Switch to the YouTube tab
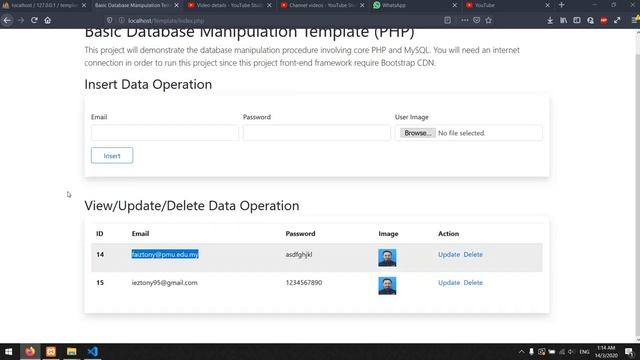 [x=508, y=5]
